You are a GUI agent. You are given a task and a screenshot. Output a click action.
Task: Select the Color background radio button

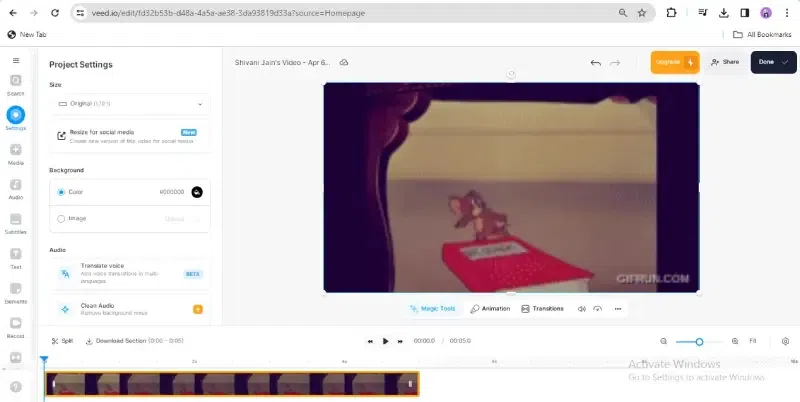(61, 192)
